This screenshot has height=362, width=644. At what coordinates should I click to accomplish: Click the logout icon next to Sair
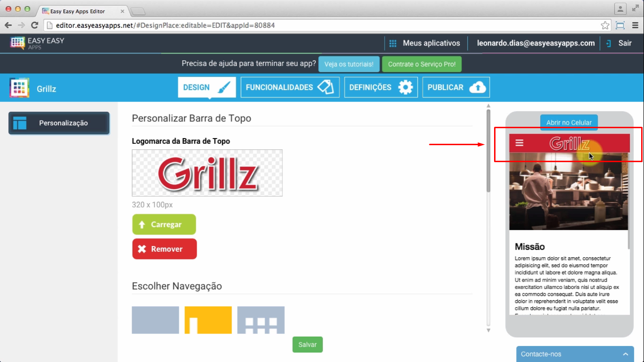[x=608, y=43]
